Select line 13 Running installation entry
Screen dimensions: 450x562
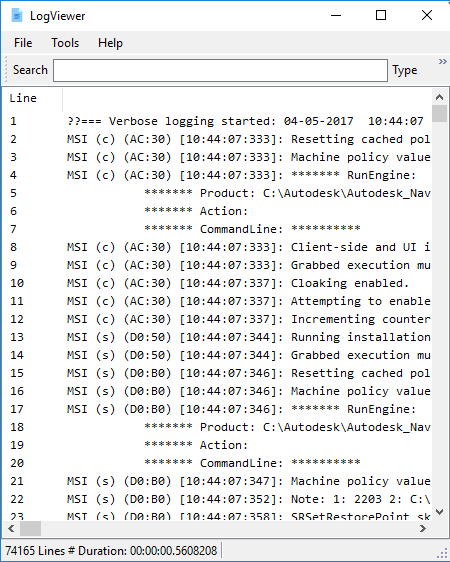(217, 337)
